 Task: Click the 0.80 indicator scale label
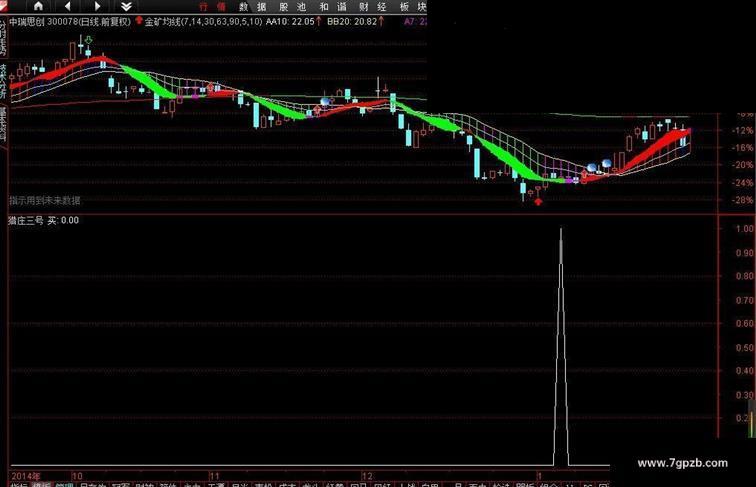[x=745, y=276]
